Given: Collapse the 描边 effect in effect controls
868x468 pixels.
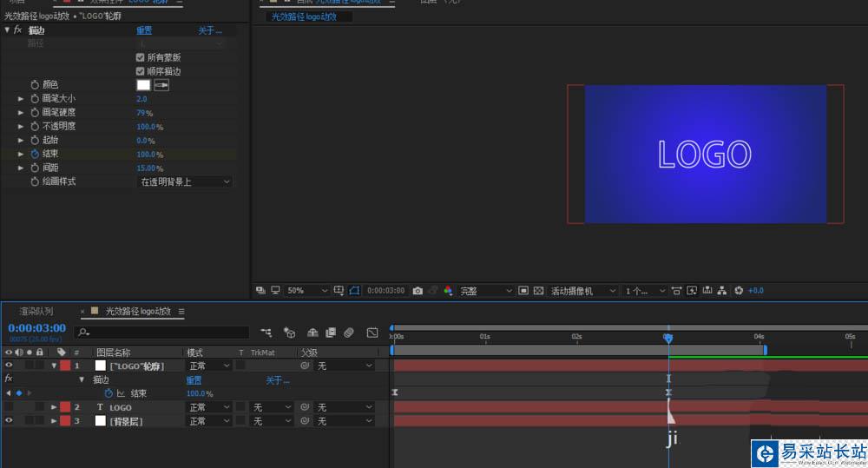Looking at the screenshot, I should 7,30.
